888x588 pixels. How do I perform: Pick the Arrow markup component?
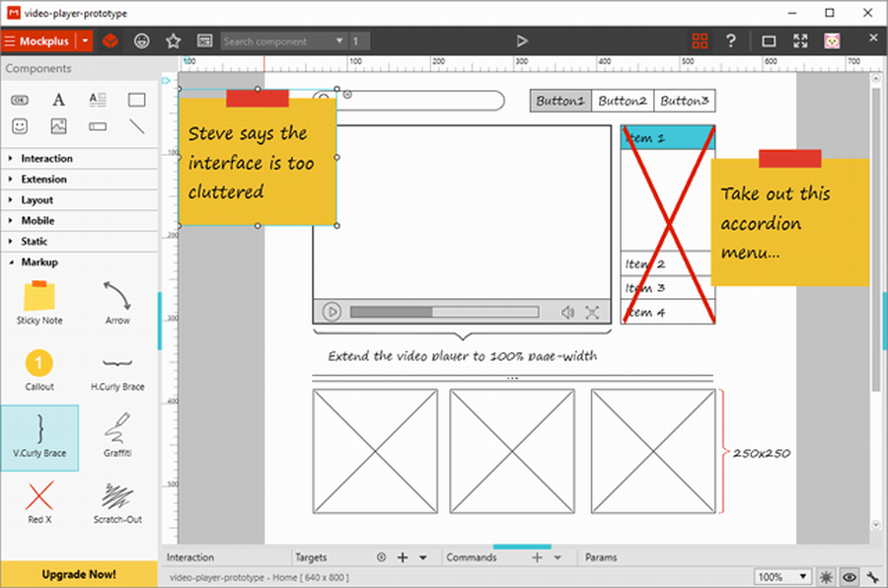[x=117, y=299]
